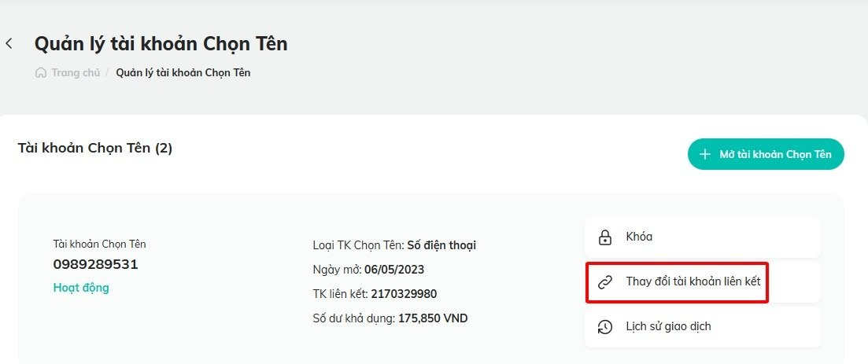The width and height of the screenshot is (868, 364).
Task: Click the page title Quản lý tài khoản Chọn Tên
Action: pos(161,44)
